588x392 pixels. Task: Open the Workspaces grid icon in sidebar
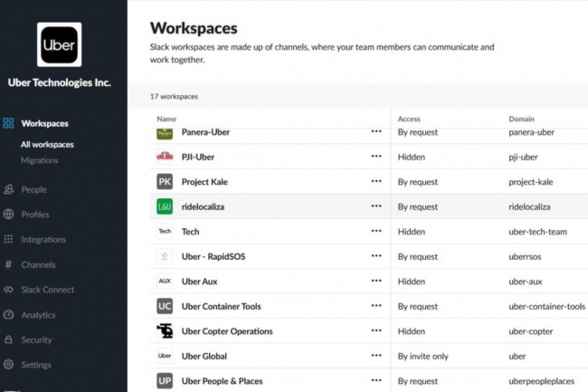click(8, 123)
